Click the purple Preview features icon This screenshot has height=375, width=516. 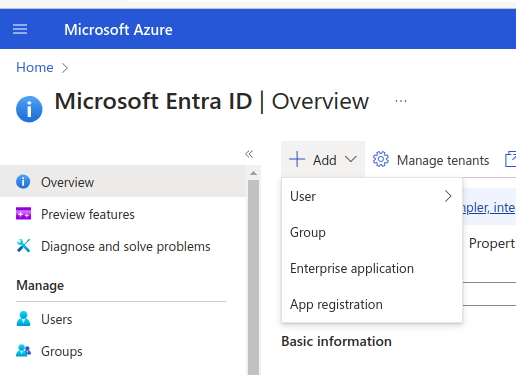[x=23, y=214]
